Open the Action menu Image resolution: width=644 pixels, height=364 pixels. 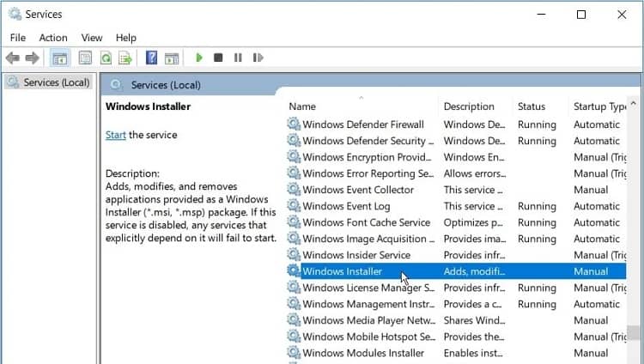pyautogui.click(x=53, y=38)
